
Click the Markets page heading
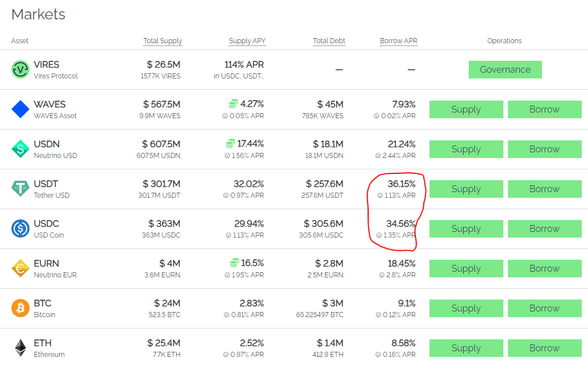point(38,14)
